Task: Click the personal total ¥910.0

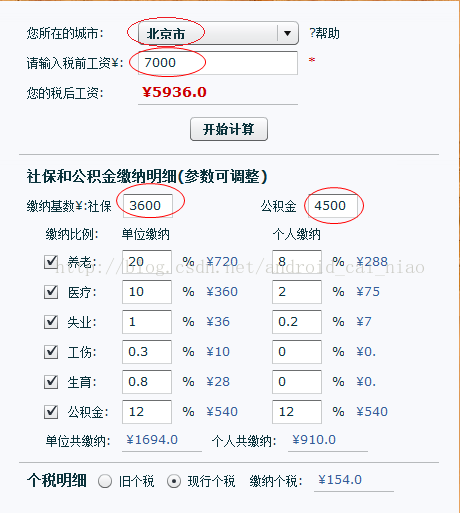Action: point(314,440)
